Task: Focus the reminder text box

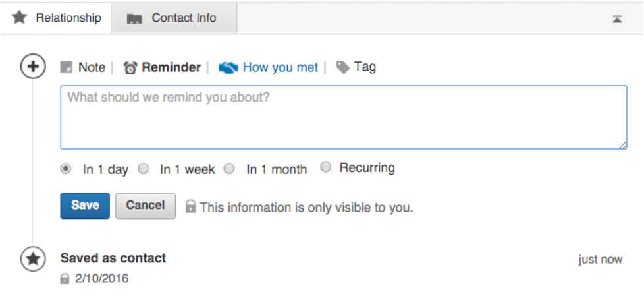Action: (343, 117)
